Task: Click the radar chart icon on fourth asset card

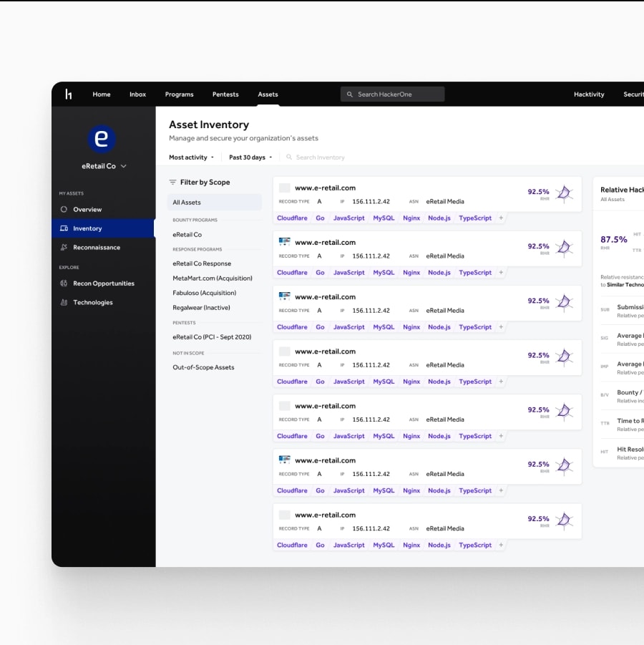Action: (565, 357)
